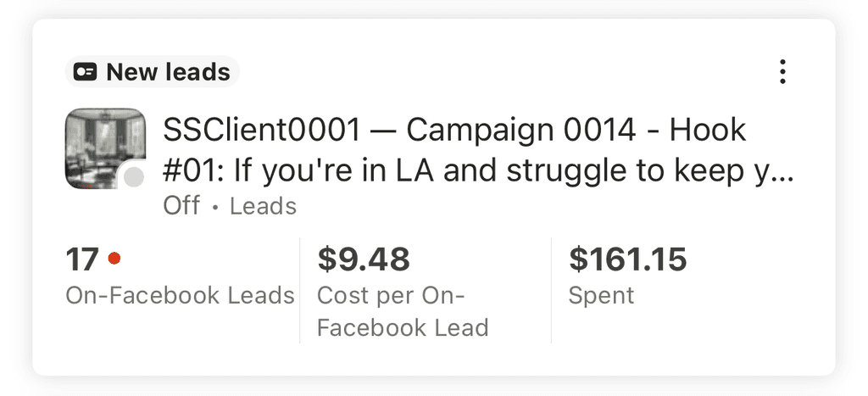The width and height of the screenshot is (868, 396).
Task: Click the Leads objective label under title
Action: (263, 206)
